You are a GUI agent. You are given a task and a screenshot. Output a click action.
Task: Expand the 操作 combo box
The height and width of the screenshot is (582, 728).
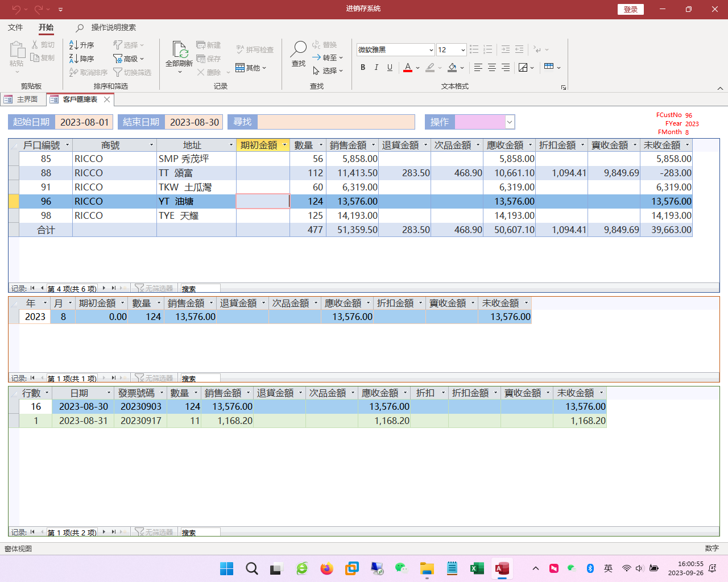coord(510,122)
